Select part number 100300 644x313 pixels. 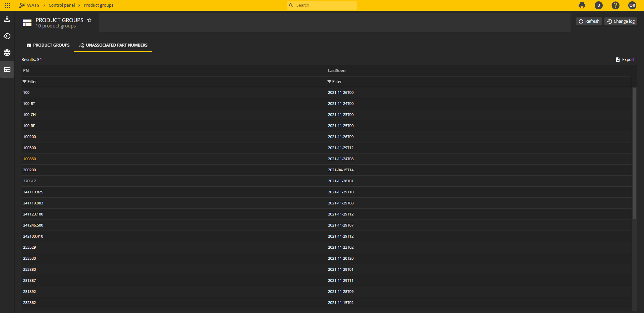point(30,148)
